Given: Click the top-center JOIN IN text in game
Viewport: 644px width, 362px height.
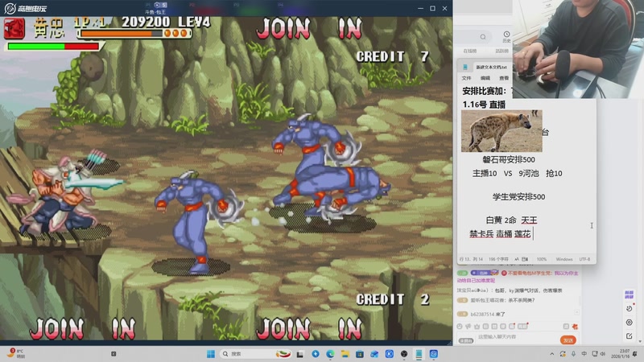Looking at the screenshot, I should [309, 28].
